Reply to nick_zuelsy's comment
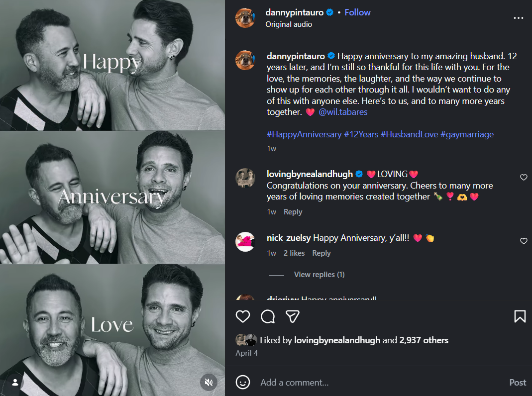 click(321, 253)
